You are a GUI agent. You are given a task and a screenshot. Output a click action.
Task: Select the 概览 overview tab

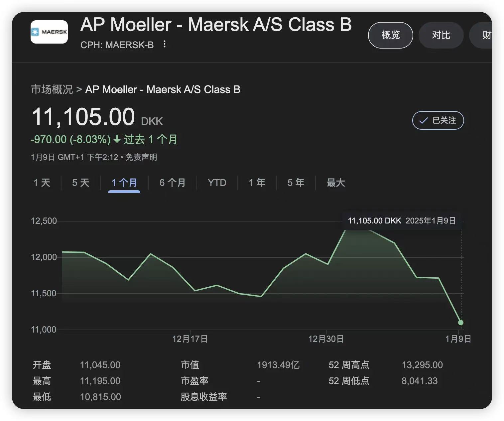390,35
